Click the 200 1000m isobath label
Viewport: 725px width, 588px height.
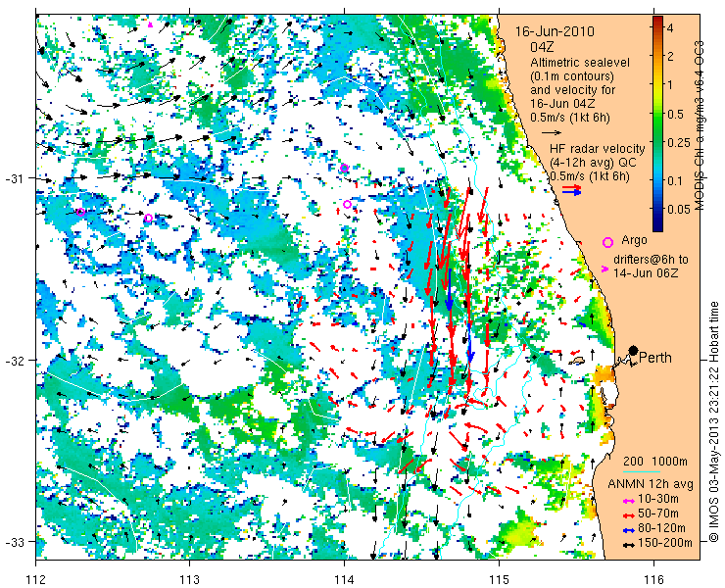[x=655, y=462]
